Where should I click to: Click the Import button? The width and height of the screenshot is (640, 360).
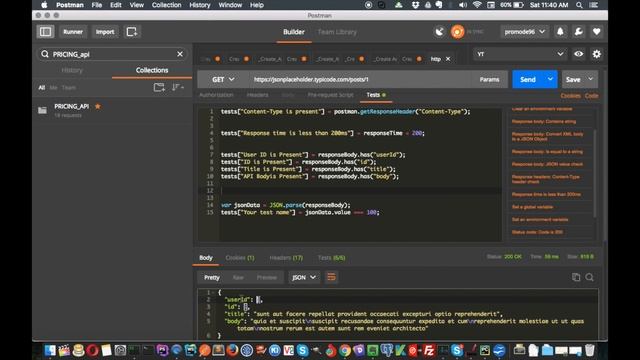(x=105, y=31)
